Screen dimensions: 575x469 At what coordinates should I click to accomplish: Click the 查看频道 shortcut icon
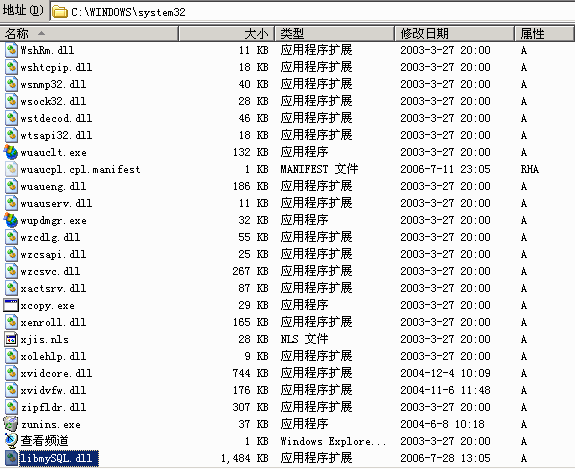[11, 441]
